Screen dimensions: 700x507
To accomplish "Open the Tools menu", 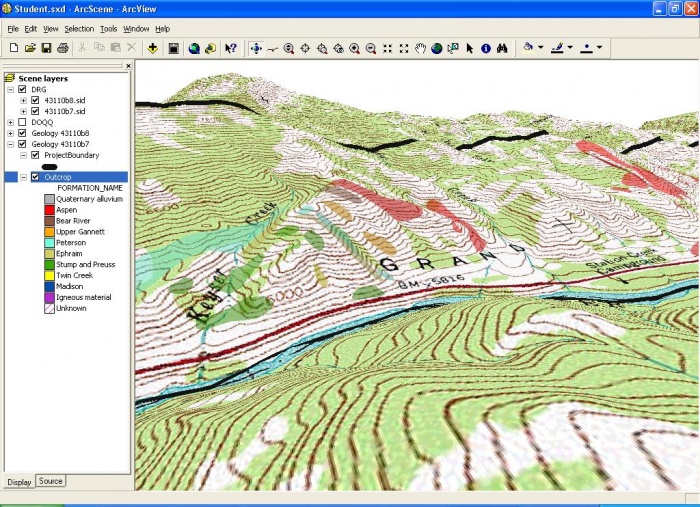I will [x=109, y=29].
